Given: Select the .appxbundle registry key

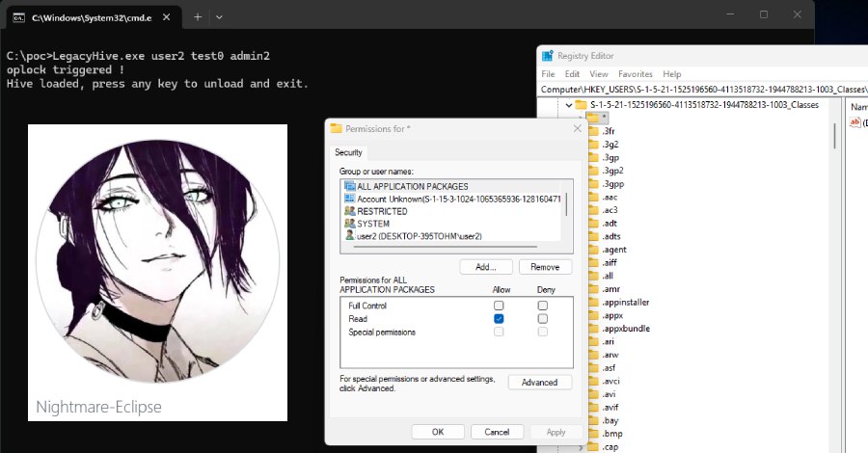Looking at the screenshot, I should click(626, 329).
